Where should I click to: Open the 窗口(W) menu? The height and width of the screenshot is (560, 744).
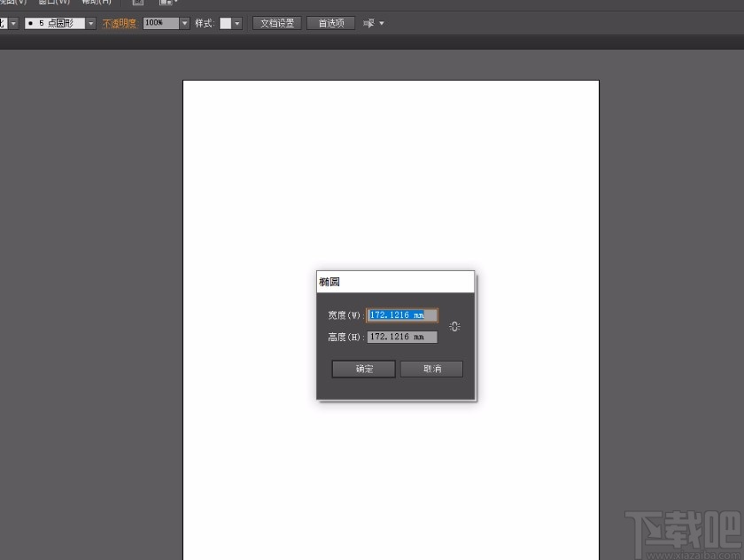click(x=53, y=3)
